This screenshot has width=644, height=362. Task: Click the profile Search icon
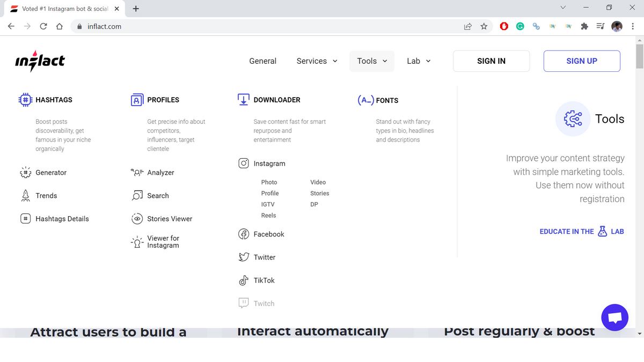pos(137,196)
